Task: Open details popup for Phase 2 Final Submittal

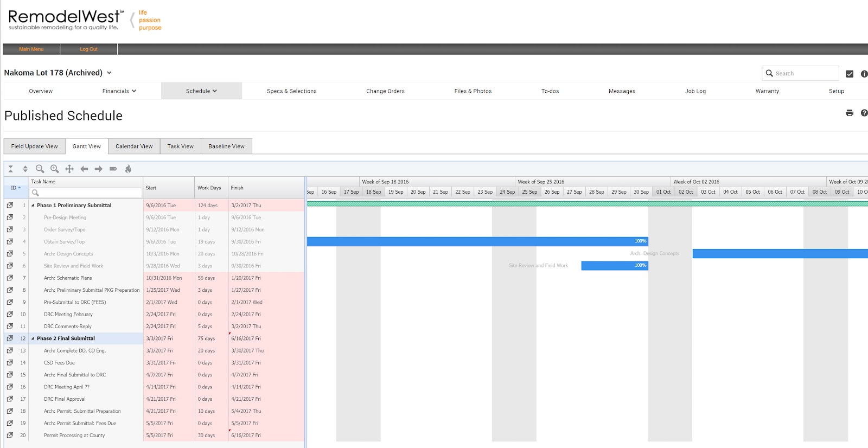Action: pyautogui.click(x=10, y=338)
